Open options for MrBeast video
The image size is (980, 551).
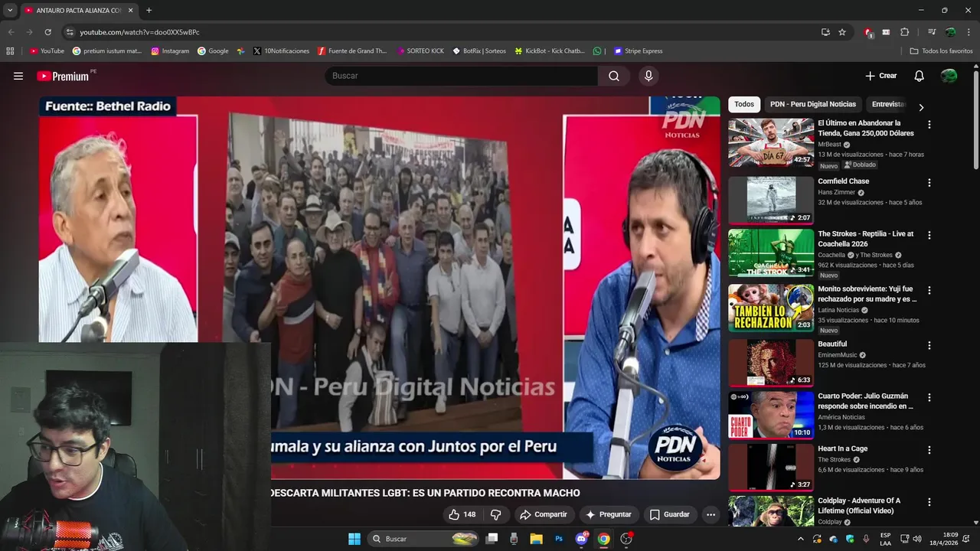point(929,124)
